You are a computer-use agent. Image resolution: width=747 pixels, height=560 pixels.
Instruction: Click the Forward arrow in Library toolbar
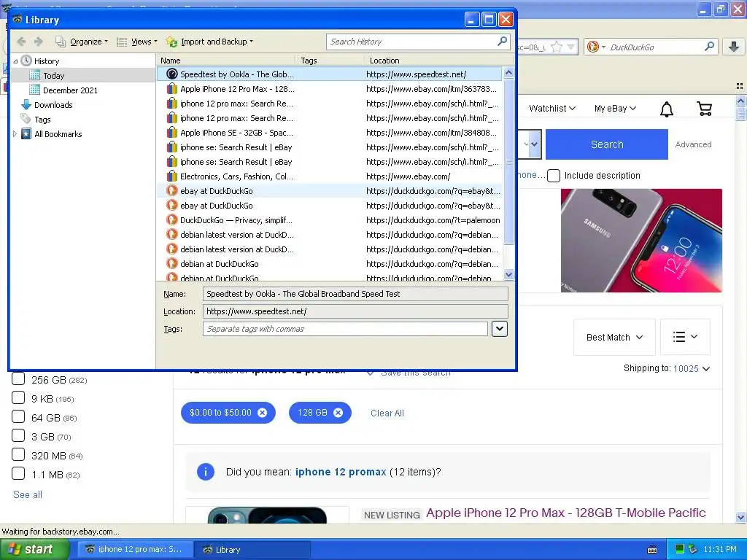(x=38, y=42)
